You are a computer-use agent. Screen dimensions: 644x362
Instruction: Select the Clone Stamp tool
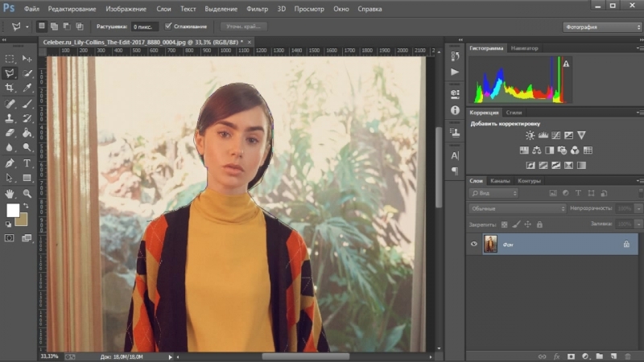(10, 118)
